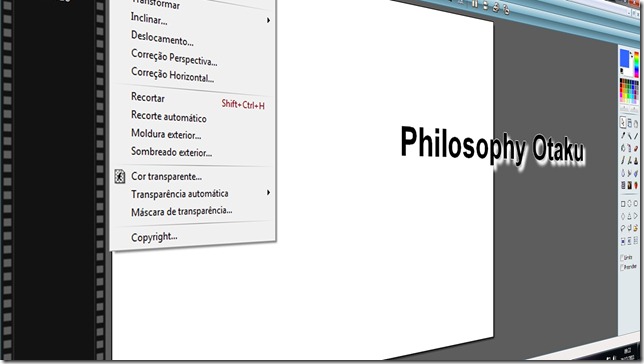The image size is (644, 364).
Task: Choose the rectangle selection shape
Action: (623, 203)
